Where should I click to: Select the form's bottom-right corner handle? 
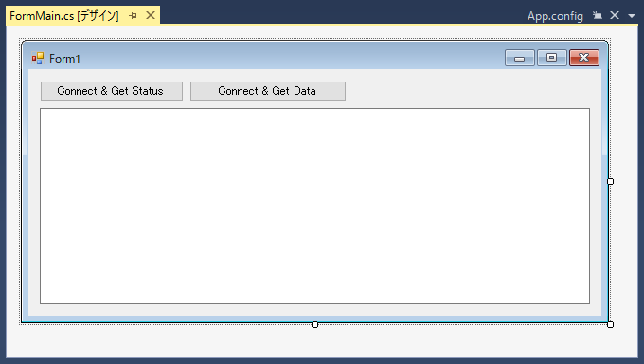pyautogui.click(x=610, y=324)
